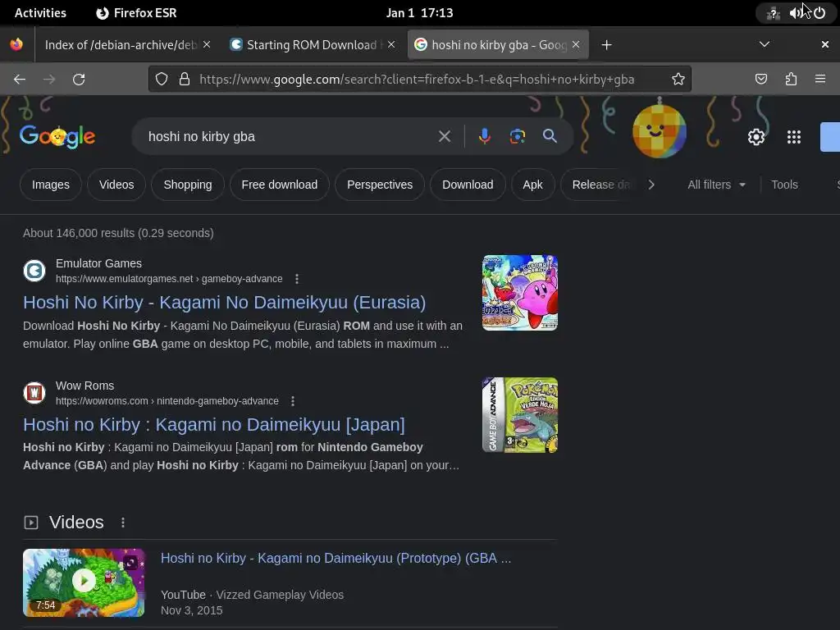The image size is (840, 630).
Task: Click the Wow Roms site favicon
Action: pos(34,393)
